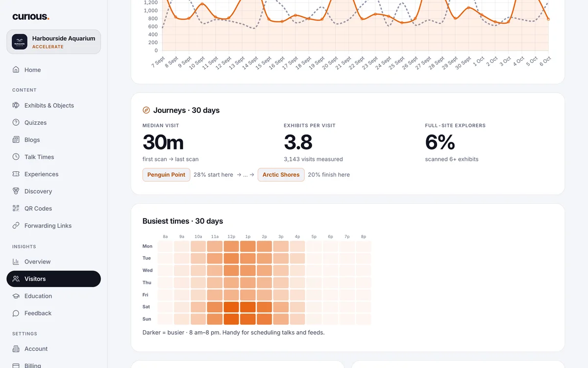Click the Saturday 12p heatmap cell
588x368 pixels.
[x=231, y=307]
